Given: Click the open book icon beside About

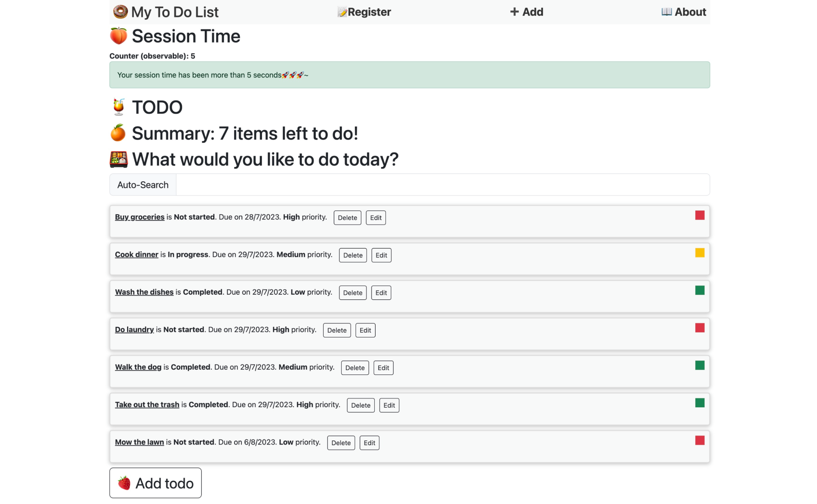Looking at the screenshot, I should click(666, 12).
